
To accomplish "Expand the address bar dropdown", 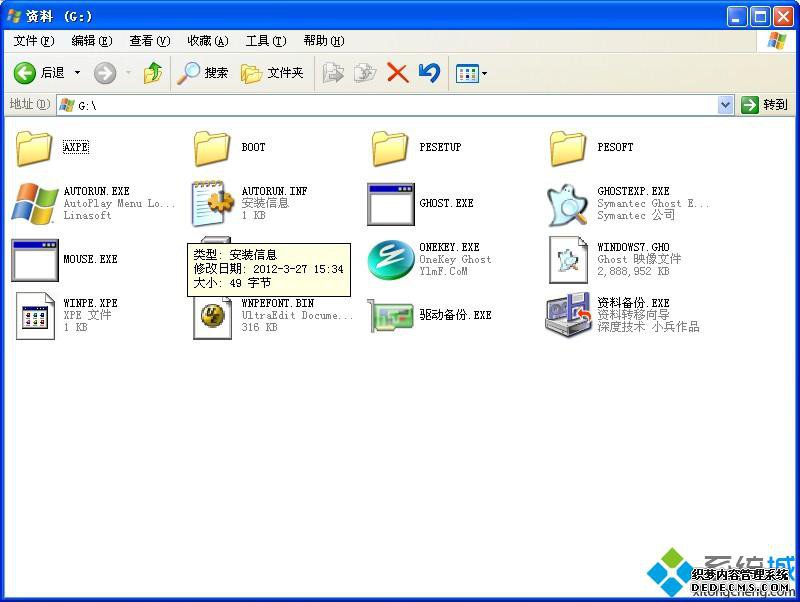I will click(725, 105).
